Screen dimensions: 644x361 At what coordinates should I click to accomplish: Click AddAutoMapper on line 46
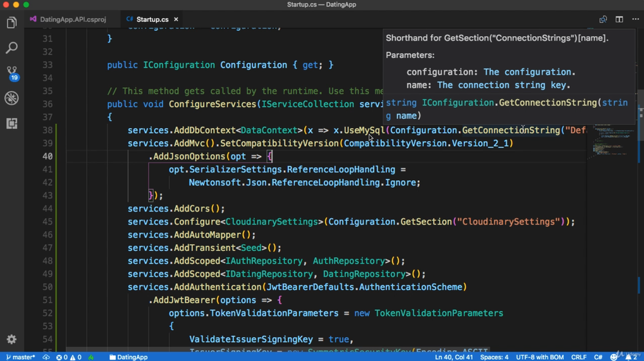tap(207, 235)
